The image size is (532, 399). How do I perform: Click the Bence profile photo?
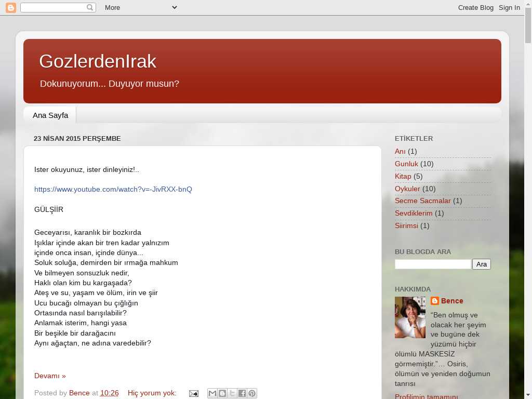[410, 317]
